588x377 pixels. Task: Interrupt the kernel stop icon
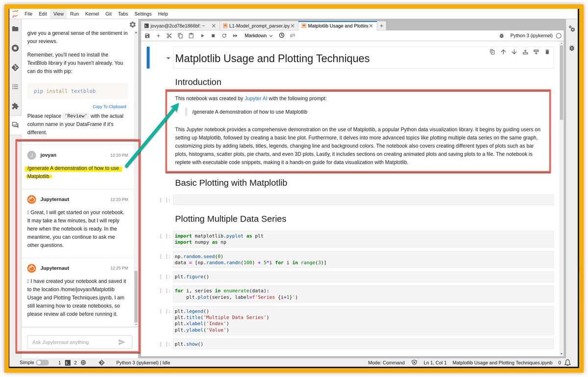click(x=213, y=36)
